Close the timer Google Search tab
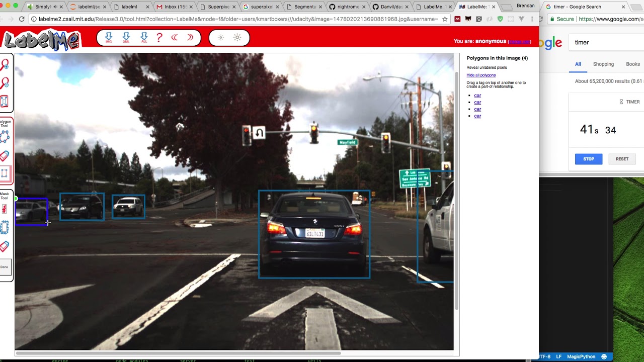 pyautogui.click(x=623, y=7)
